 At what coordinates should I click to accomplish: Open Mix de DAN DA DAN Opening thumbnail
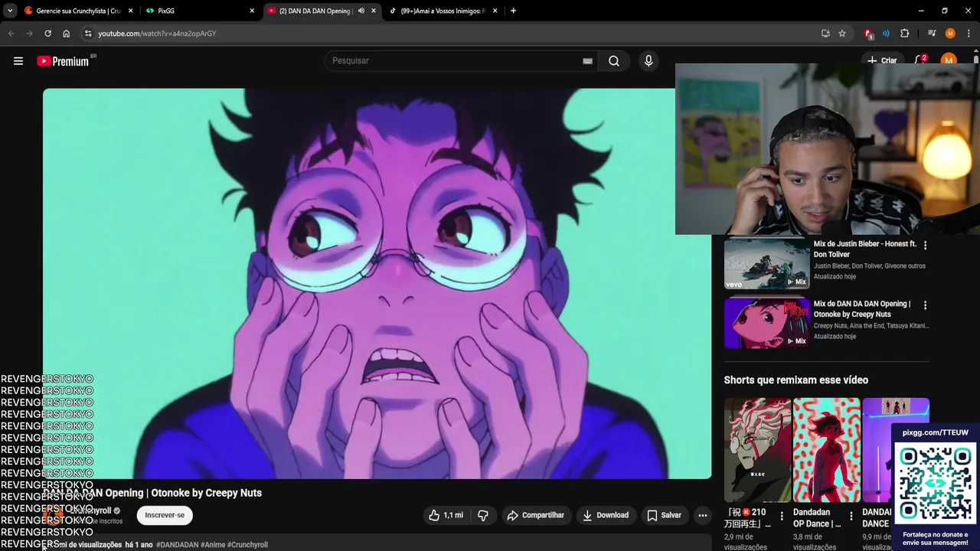(x=766, y=323)
